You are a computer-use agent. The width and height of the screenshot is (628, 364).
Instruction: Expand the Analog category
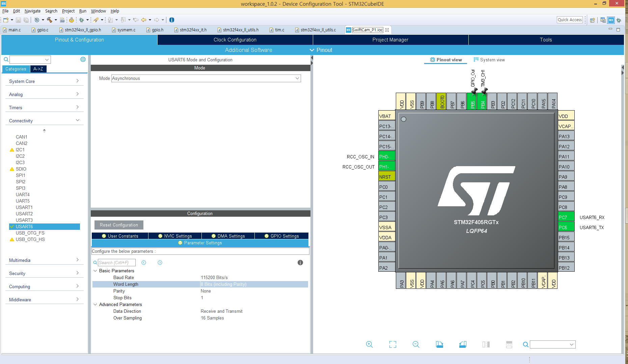[44, 94]
